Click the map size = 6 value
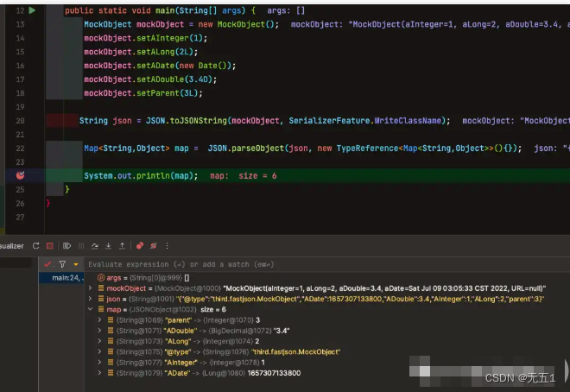This screenshot has height=392, width=570. 213,309
